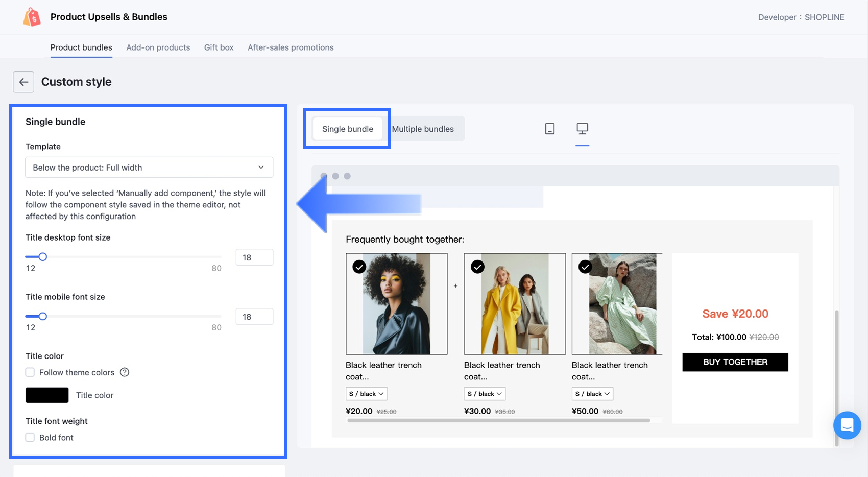Viewport: 868px width, 477px height.
Task: Click the Product Upsells & Bundles app logo
Action: coord(32,17)
